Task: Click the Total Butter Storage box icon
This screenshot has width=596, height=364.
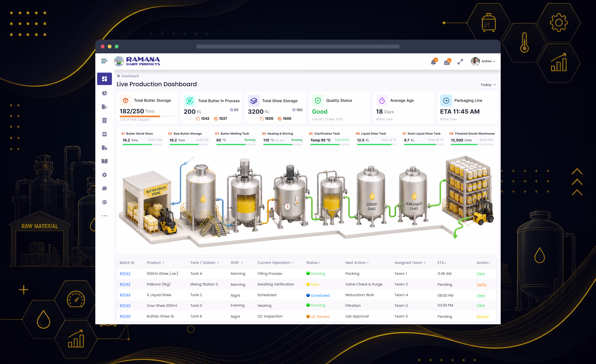Action: click(125, 100)
